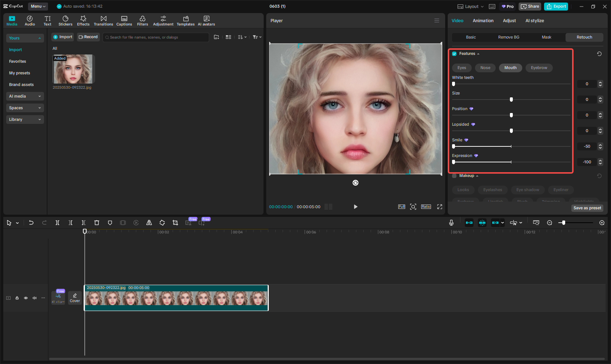
Task: Click the Mirror flip icon in timeline toolbar
Action: (x=149, y=223)
